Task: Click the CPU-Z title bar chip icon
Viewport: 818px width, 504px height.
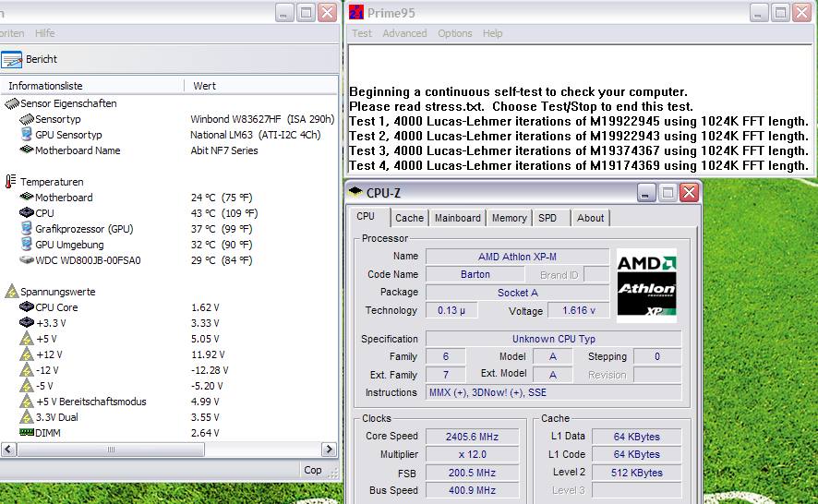Action: (355, 191)
